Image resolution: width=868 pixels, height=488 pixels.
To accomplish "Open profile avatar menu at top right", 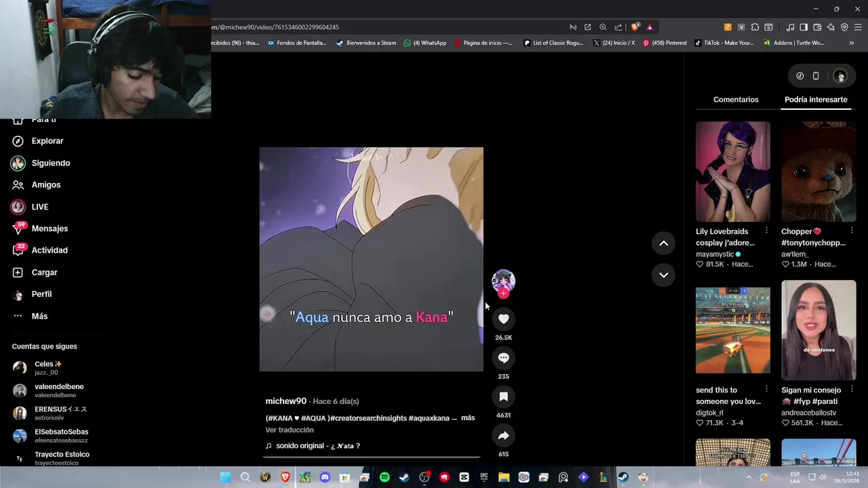I will [840, 76].
